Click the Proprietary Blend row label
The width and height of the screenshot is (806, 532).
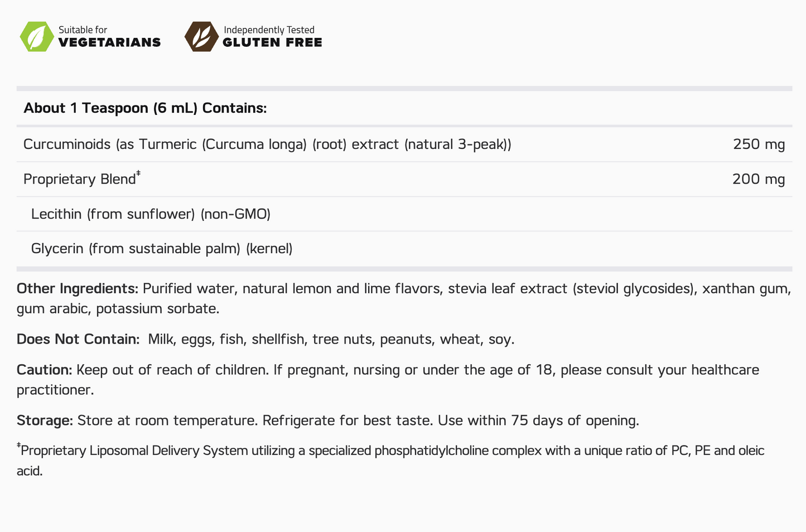79,180
